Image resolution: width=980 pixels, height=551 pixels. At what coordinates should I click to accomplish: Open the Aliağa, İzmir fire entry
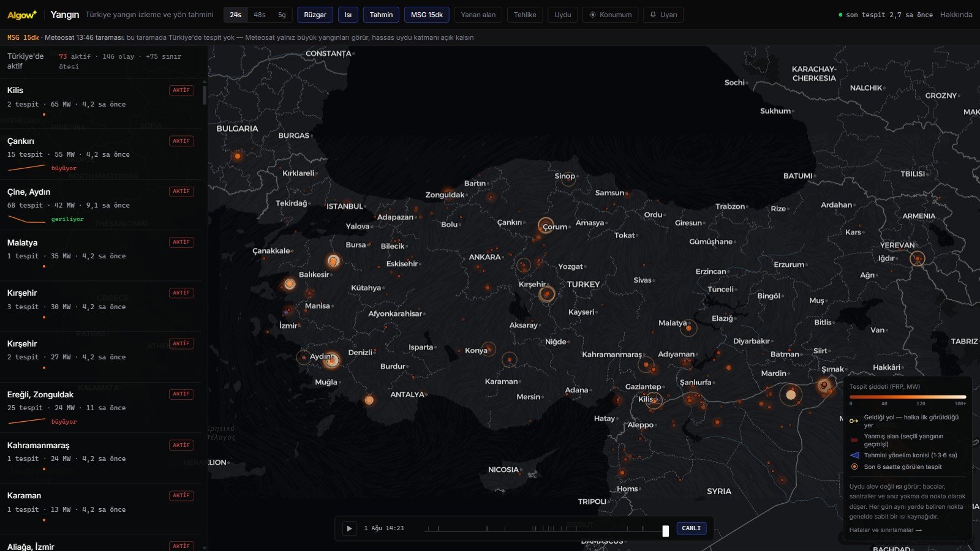(100, 543)
